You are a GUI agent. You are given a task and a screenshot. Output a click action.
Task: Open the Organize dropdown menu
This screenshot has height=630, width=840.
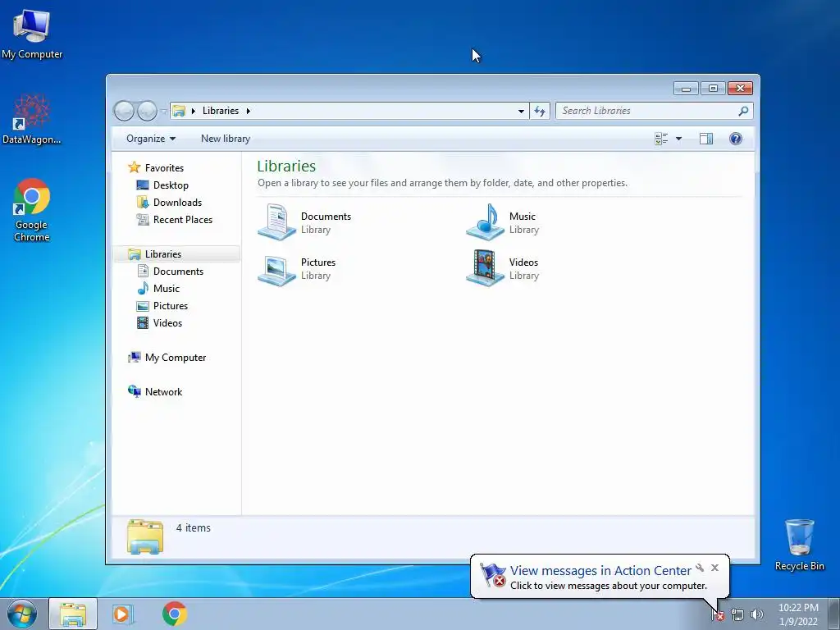[x=151, y=139]
